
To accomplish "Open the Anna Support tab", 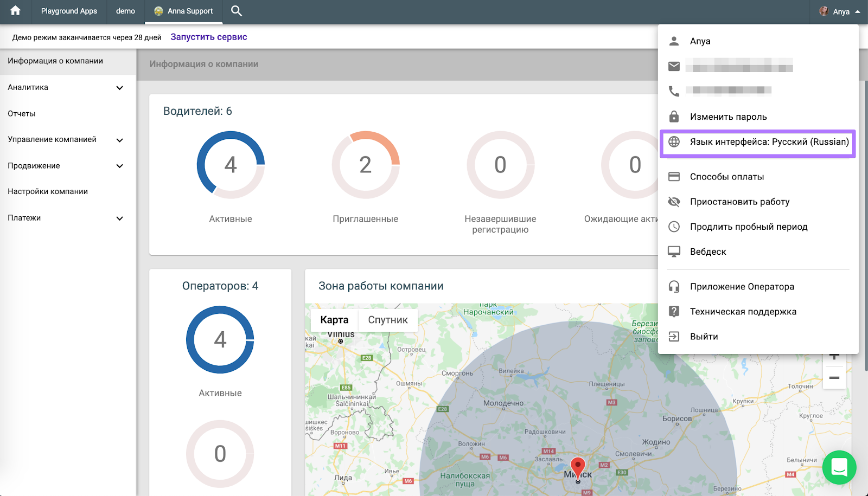I will [184, 11].
